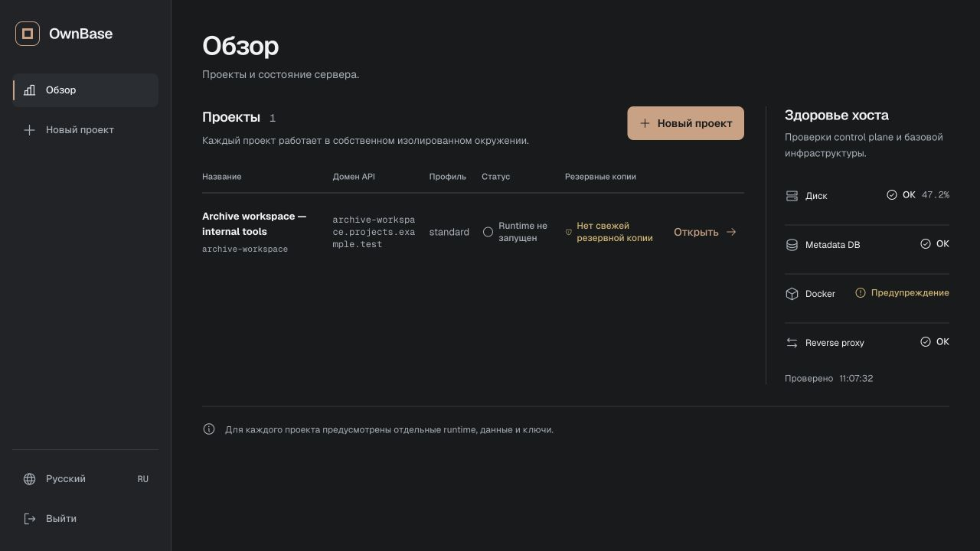Click the info icon in the footer note
Viewport: 980px width, 551px height.
(x=209, y=429)
